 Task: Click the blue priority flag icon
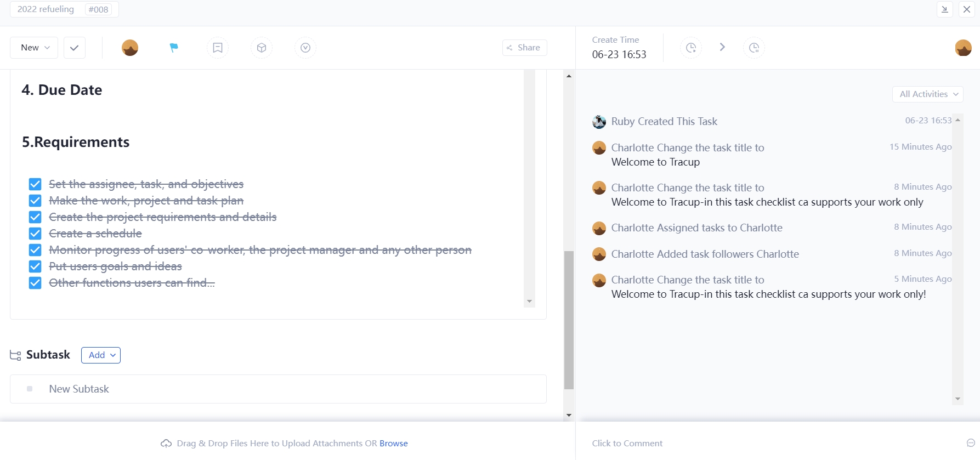[x=174, y=48]
